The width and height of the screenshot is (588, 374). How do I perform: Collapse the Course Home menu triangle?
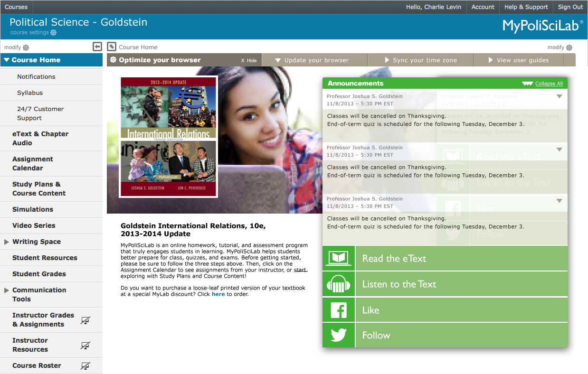pos(7,60)
